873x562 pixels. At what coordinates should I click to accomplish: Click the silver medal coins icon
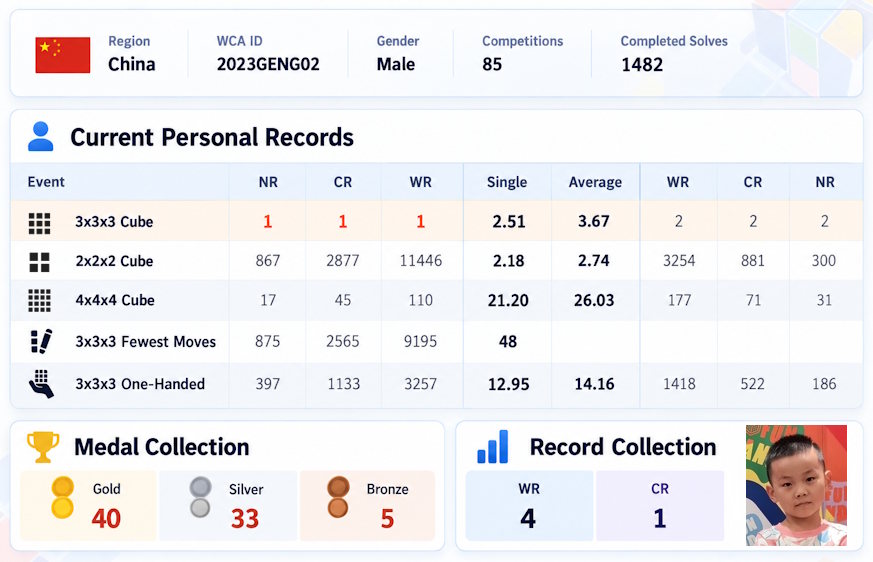(200, 497)
